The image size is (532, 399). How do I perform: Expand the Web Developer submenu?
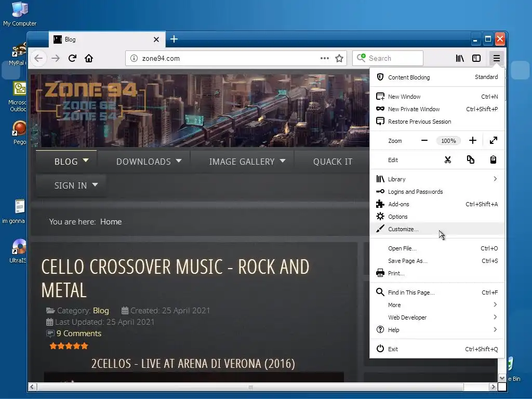click(x=437, y=317)
